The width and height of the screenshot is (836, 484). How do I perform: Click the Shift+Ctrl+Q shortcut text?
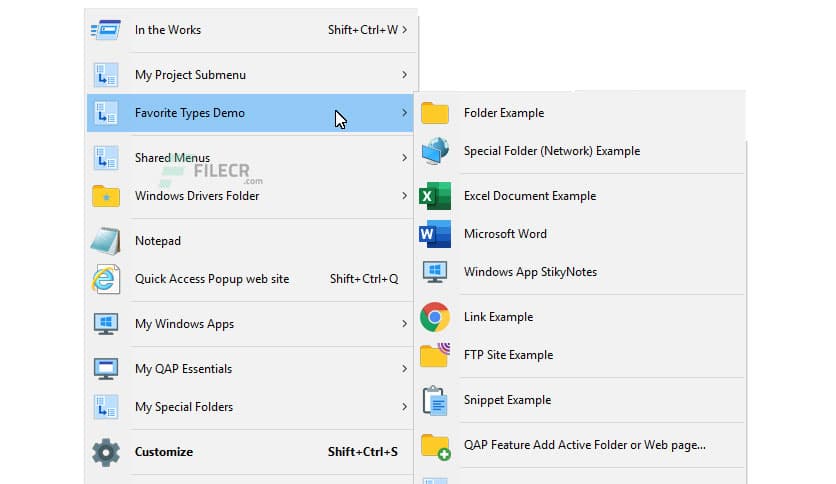pos(364,279)
